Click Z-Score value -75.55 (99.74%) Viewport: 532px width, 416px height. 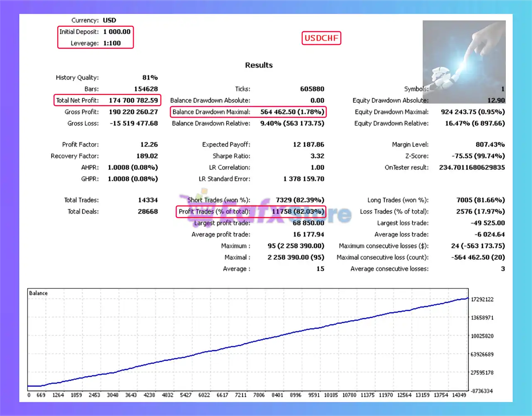[x=478, y=156]
